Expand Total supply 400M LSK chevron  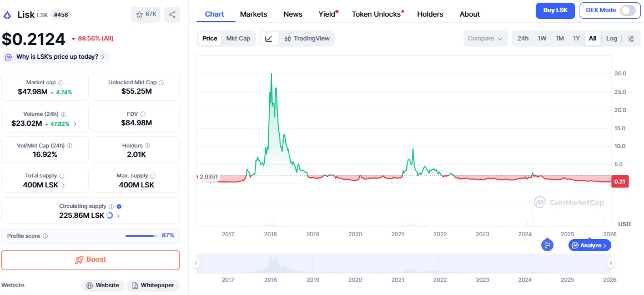point(63,185)
